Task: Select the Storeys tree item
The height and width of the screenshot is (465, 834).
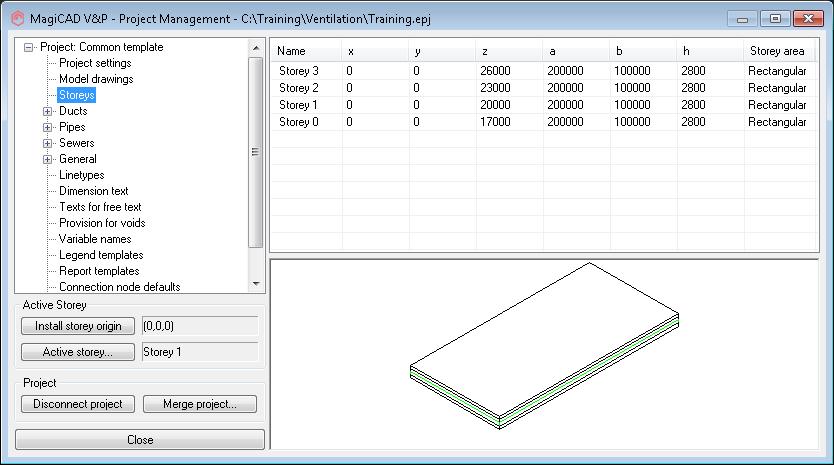Action: coord(77,95)
